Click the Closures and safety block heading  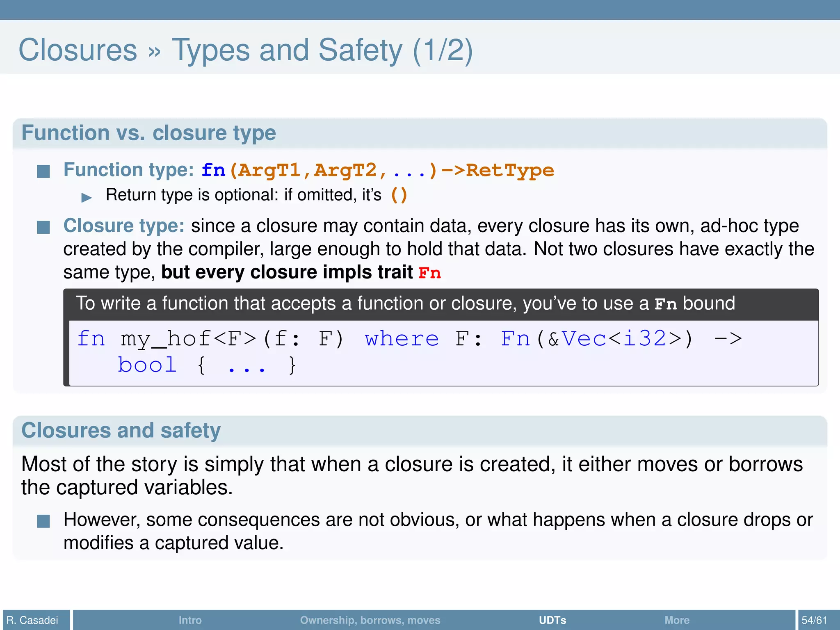pos(121,430)
